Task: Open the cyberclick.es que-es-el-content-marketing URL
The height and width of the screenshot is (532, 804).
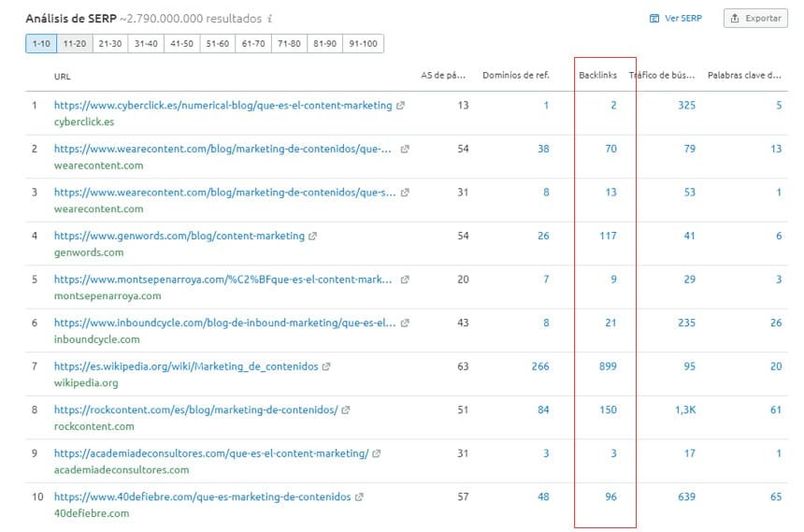Action: tap(223, 105)
